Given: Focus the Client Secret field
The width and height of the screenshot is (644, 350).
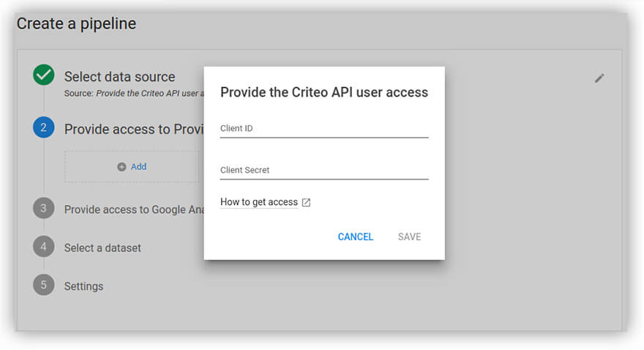Looking at the screenshot, I should point(323,170).
